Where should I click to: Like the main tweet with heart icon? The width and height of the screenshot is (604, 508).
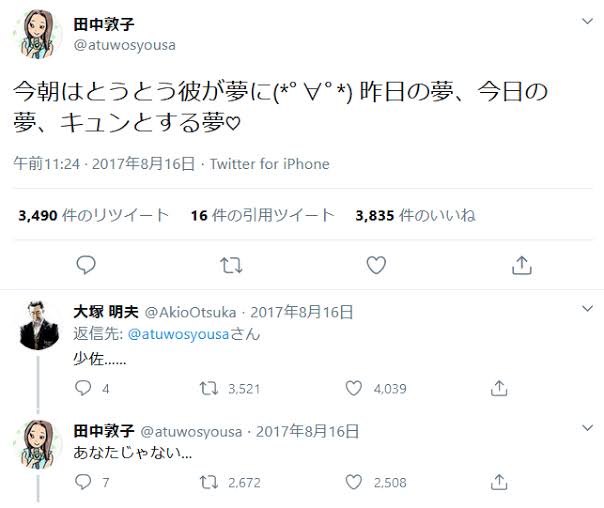(376, 265)
